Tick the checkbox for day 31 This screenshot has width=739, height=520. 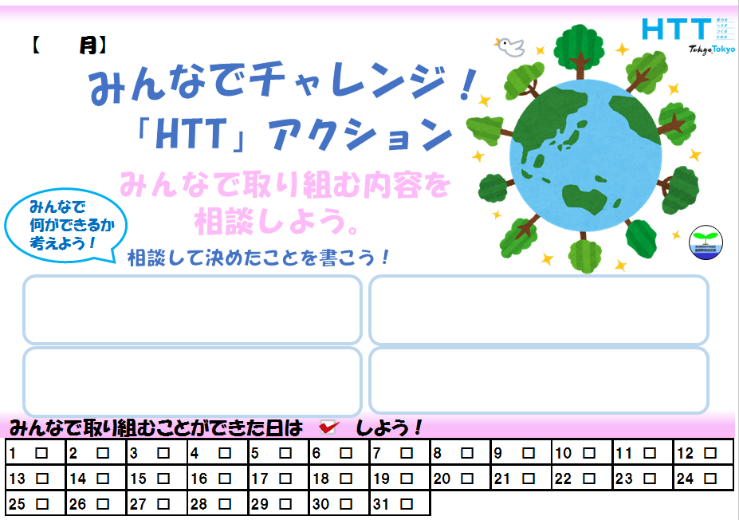pos(407,504)
